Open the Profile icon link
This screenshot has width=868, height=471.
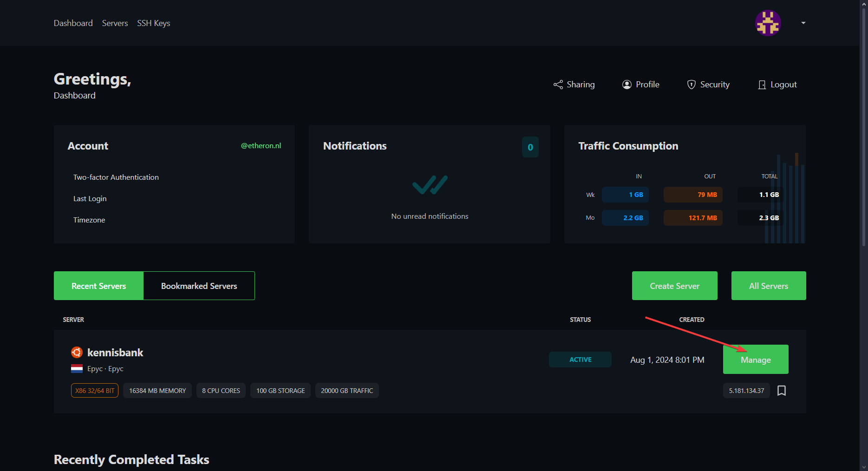point(627,85)
